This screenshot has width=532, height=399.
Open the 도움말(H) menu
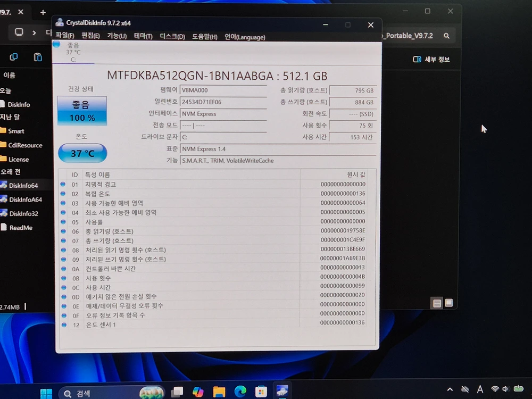[205, 37]
